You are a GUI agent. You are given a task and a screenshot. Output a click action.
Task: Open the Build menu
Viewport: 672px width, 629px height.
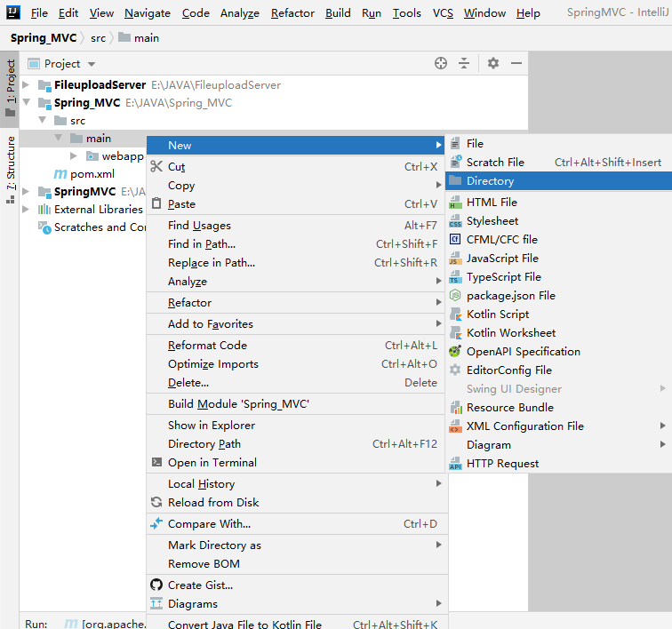click(x=338, y=13)
